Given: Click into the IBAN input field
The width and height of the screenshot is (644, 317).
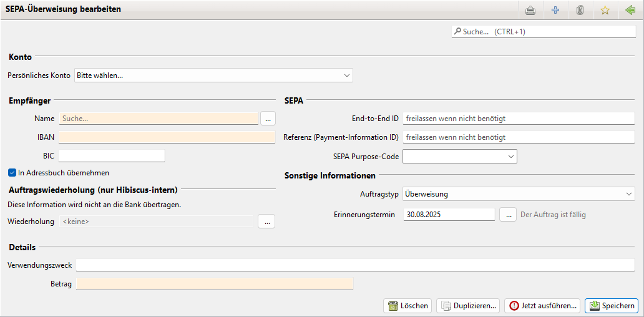Looking at the screenshot, I should coord(167,137).
